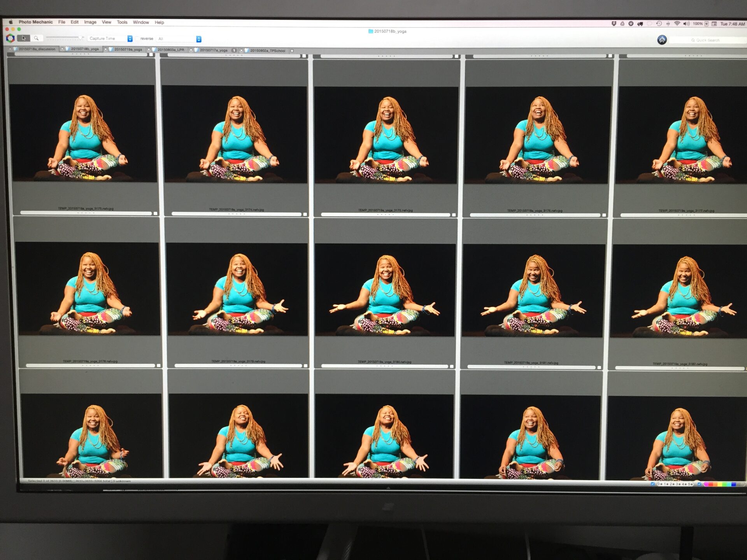
Task: Click the Photo Mechanic color wheel icon
Action: 11,38
